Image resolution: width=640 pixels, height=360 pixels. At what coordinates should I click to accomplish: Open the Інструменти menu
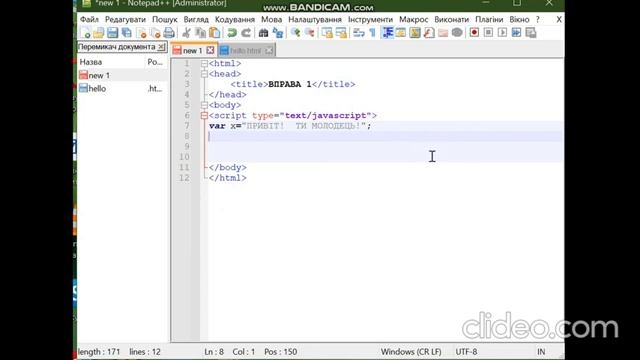[x=370, y=20]
